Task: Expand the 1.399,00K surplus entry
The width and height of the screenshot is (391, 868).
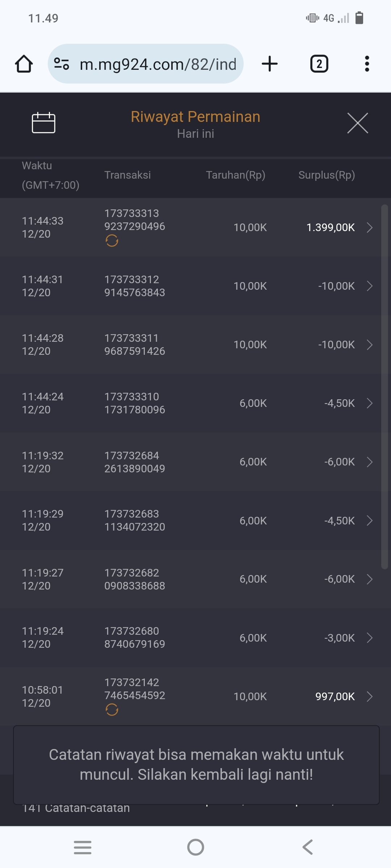Action: click(369, 227)
